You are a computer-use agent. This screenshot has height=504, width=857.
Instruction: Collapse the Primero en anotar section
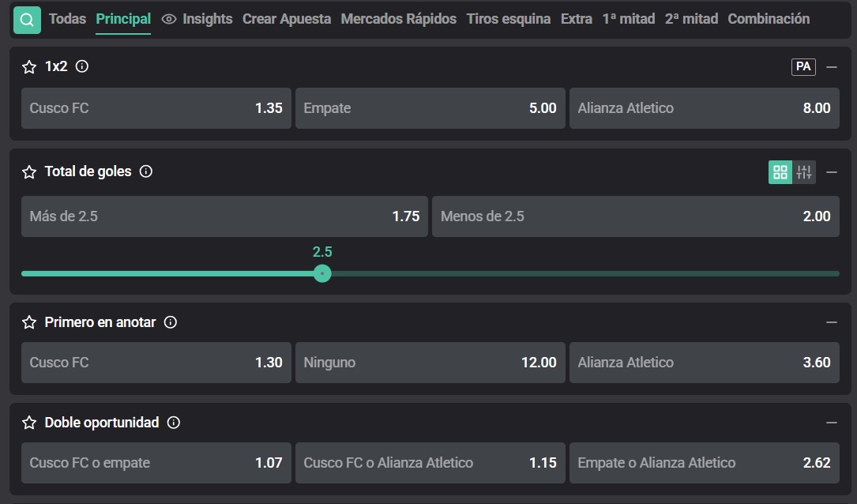click(831, 322)
